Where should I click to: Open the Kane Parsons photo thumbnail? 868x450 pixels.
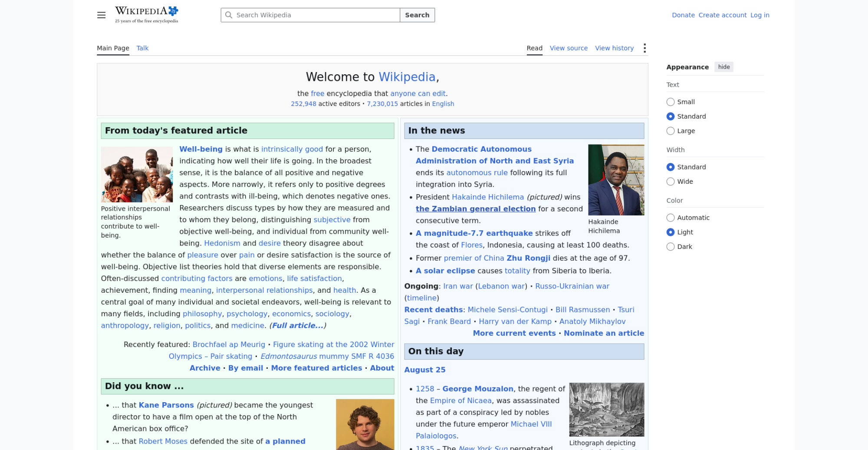[365, 424]
